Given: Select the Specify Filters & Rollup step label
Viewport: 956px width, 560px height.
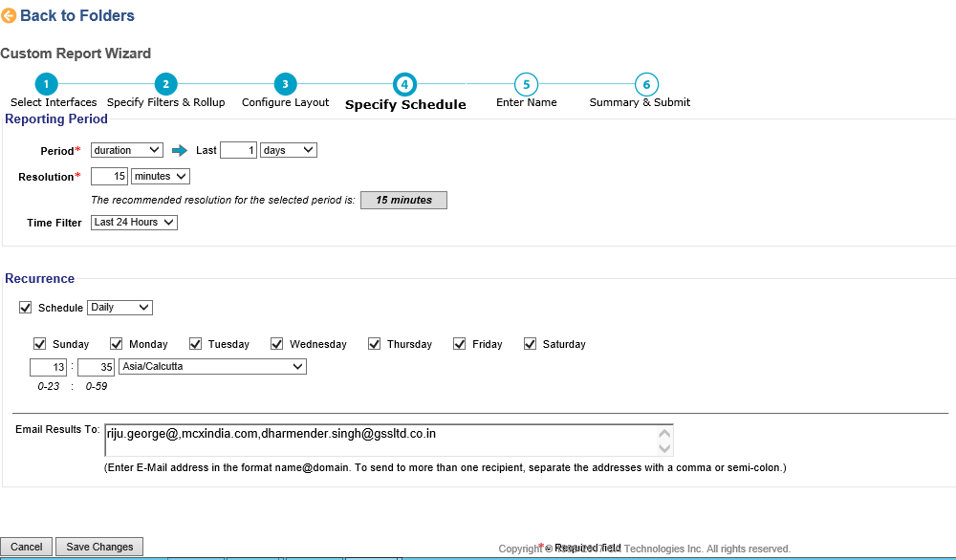Looking at the screenshot, I should 166,102.
